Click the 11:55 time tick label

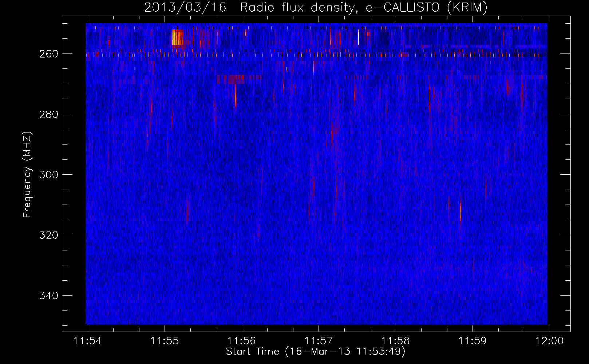pos(165,341)
